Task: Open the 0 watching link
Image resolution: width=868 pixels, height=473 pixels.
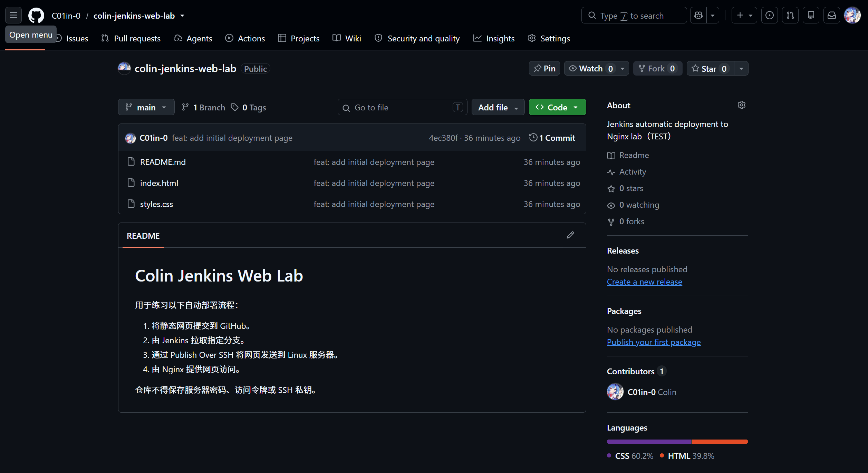Action: pos(633,205)
